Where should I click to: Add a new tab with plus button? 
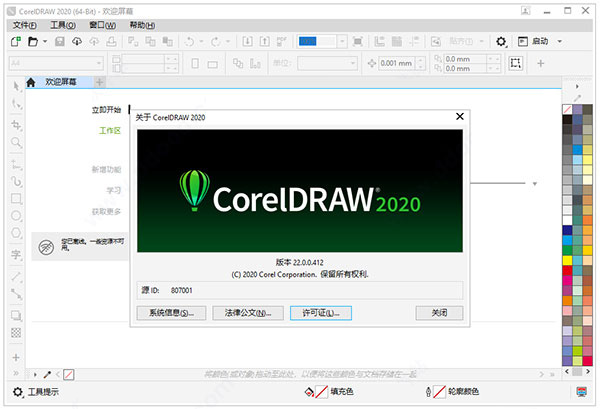[99, 82]
